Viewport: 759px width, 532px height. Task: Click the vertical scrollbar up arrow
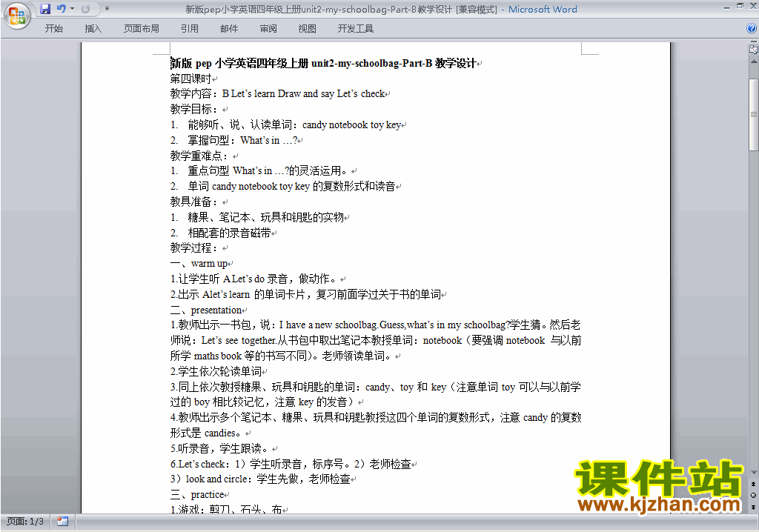tap(753, 62)
